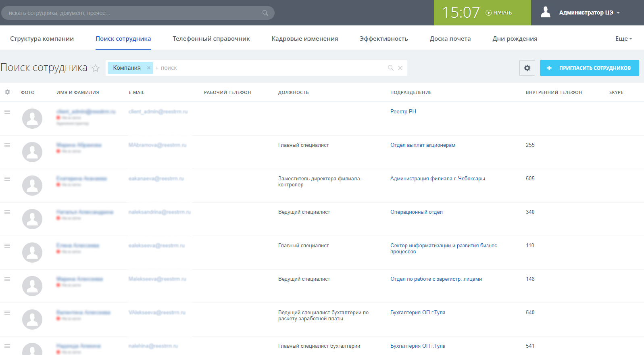Sort the table by the Должность column header

coord(293,92)
